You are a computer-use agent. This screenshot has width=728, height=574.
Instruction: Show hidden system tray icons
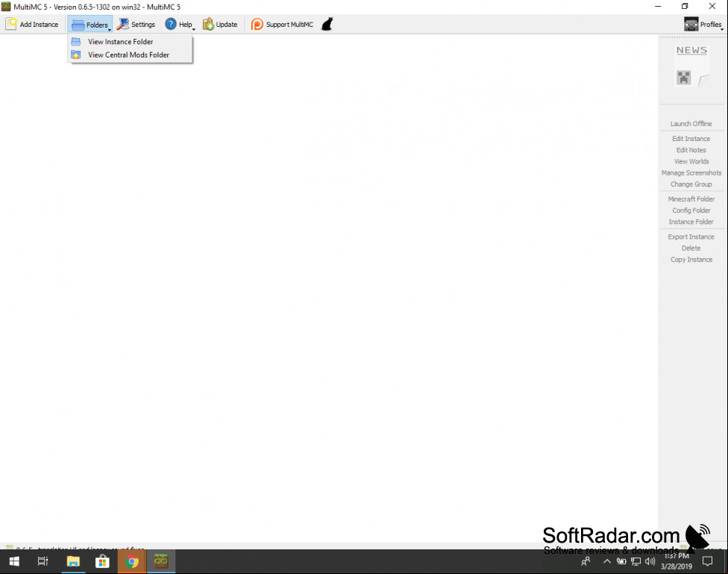607,561
